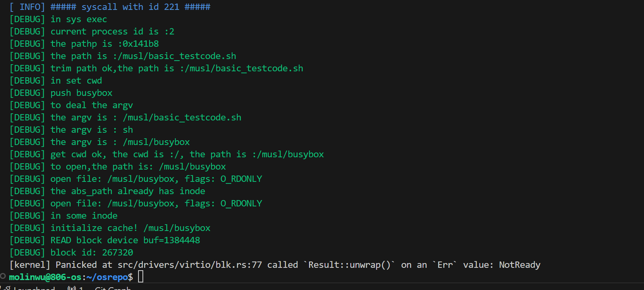Viewport: 644px width, 290px height.
Task: Click the INFO syscall with id 221 line
Action: tap(130, 7)
